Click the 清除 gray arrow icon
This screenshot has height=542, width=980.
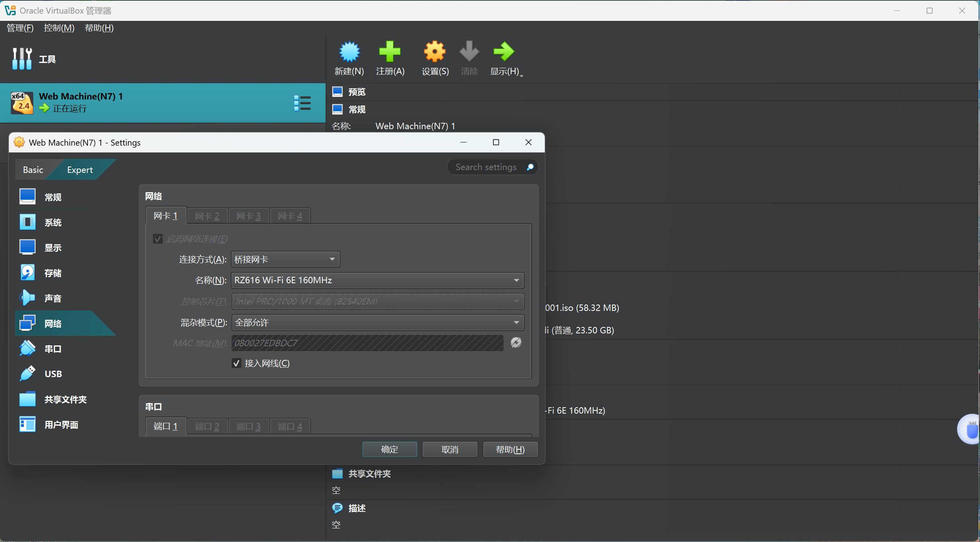click(469, 51)
